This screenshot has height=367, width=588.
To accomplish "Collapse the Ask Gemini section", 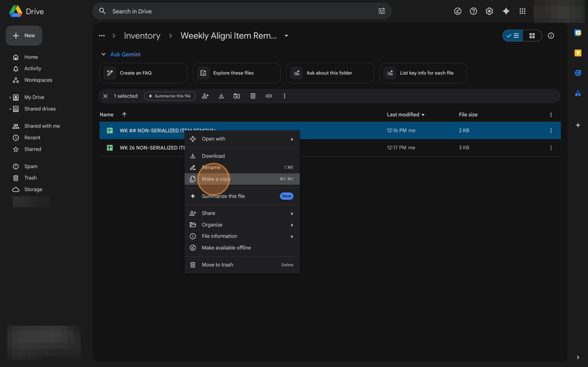I will [103, 54].
